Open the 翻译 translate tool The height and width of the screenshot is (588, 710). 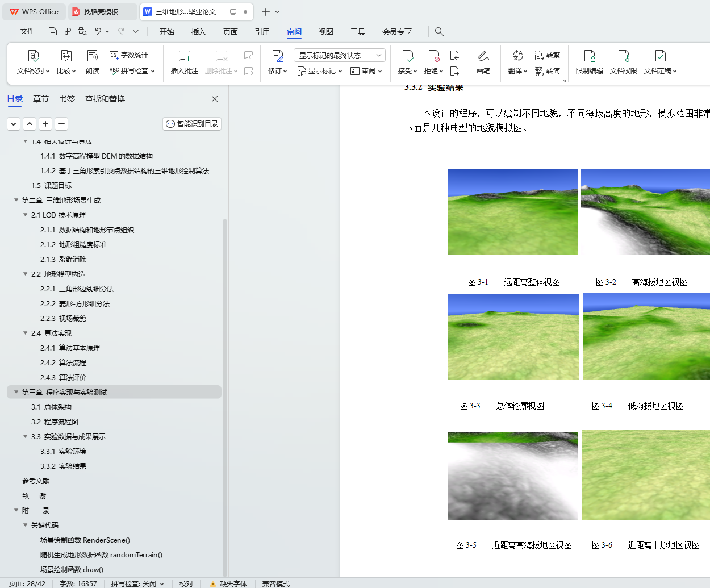point(517,62)
